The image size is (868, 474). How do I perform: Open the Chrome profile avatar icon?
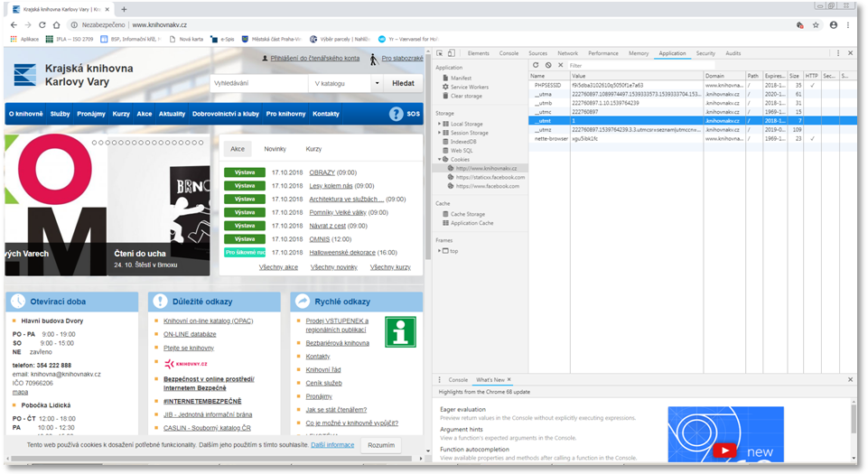pos(833,25)
